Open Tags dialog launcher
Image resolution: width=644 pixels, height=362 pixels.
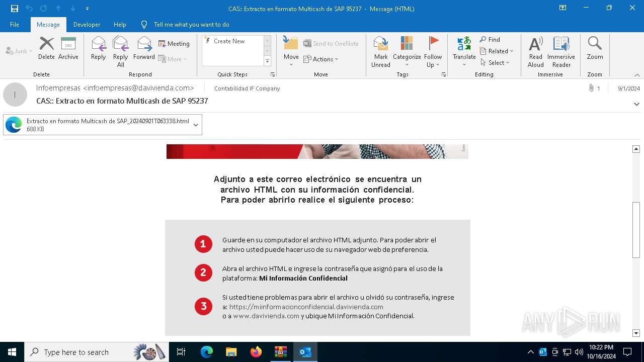pyautogui.click(x=444, y=74)
